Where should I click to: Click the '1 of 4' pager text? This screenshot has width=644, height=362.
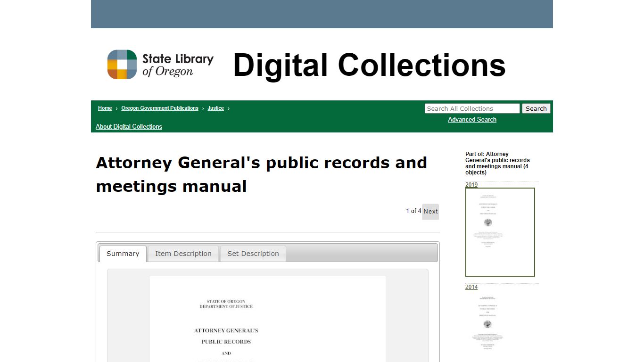tap(413, 211)
